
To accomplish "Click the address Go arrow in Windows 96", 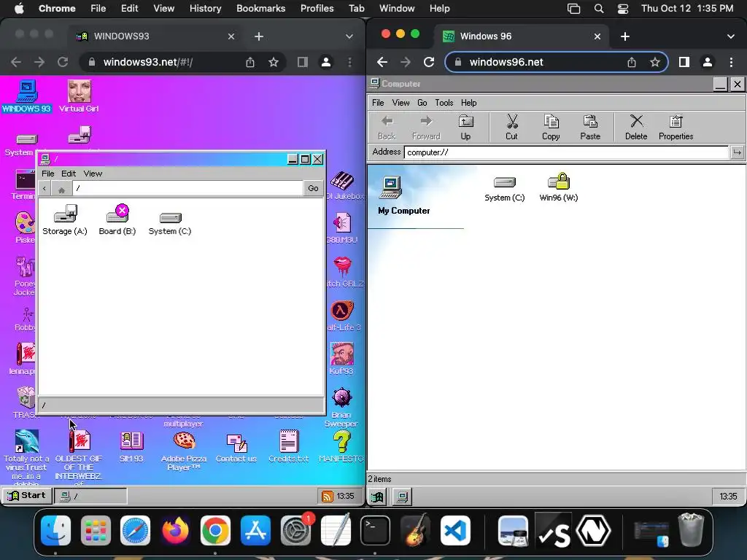I will pyautogui.click(x=737, y=152).
